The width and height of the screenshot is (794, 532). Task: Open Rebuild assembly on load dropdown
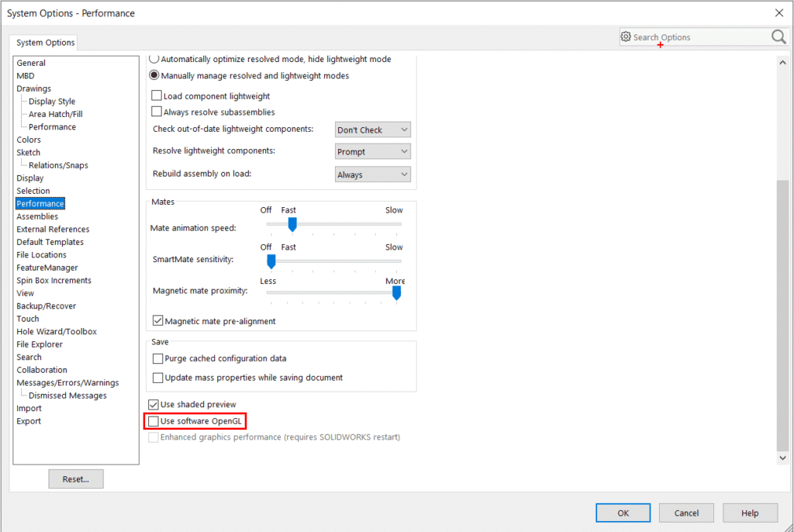(x=373, y=174)
